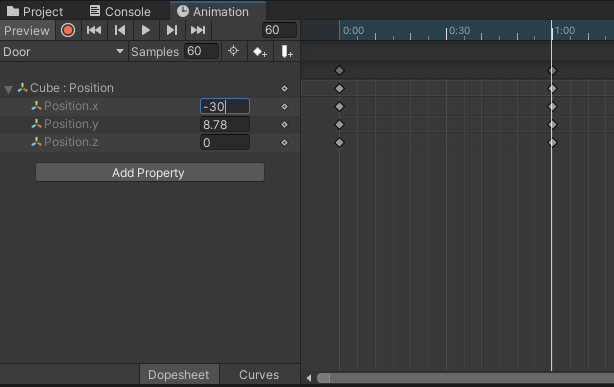Select summary keyframe at 0:00
The height and width of the screenshot is (387, 614).
pos(340,71)
